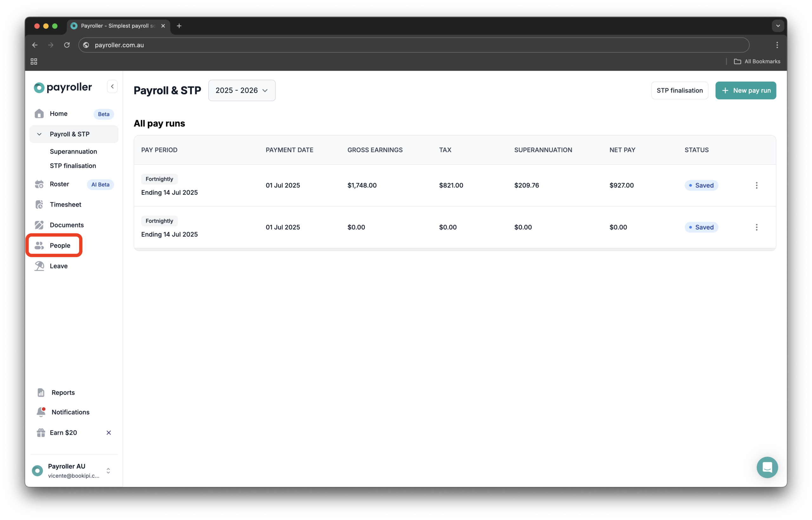
Task: Open the Reports chart icon
Action: [41, 392]
